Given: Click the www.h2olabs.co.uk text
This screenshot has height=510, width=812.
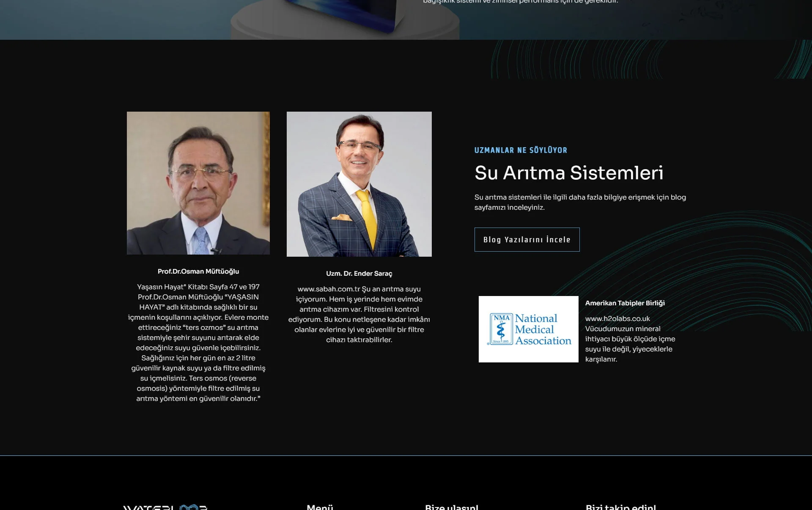Looking at the screenshot, I should (617, 319).
